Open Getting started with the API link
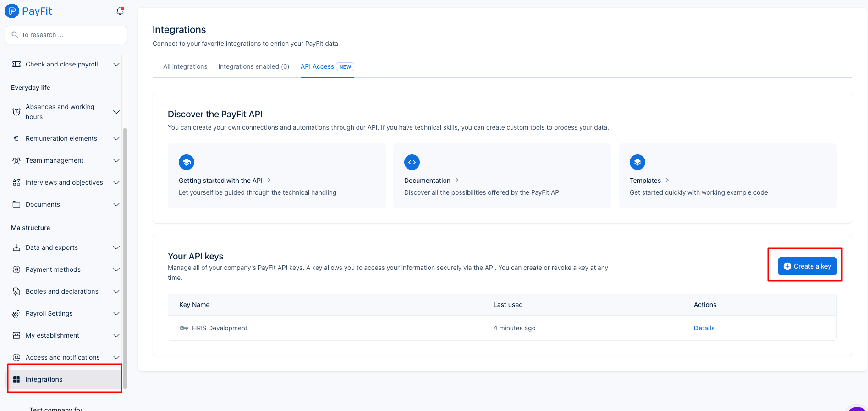The width and height of the screenshot is (868, 411). click(220, 181)
